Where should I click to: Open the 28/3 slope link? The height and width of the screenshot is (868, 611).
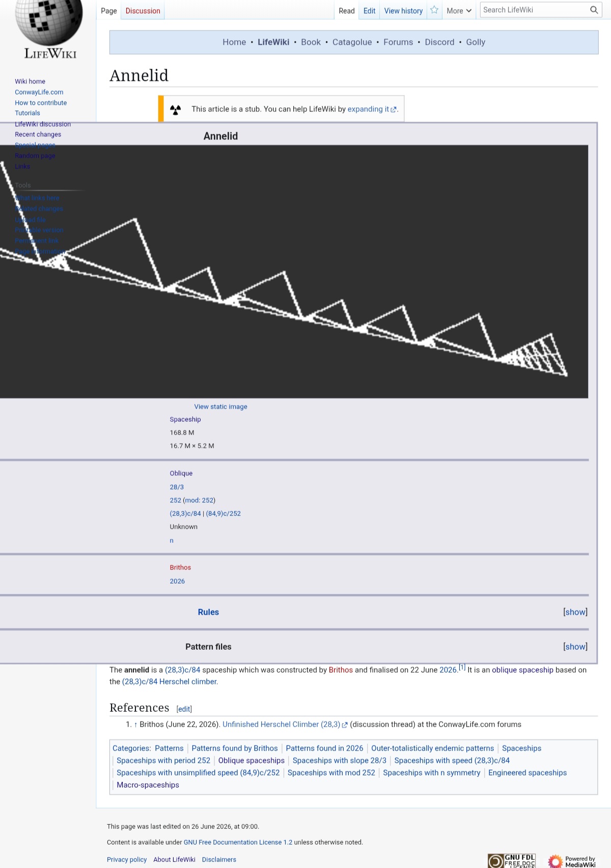[x=177, y=487]
